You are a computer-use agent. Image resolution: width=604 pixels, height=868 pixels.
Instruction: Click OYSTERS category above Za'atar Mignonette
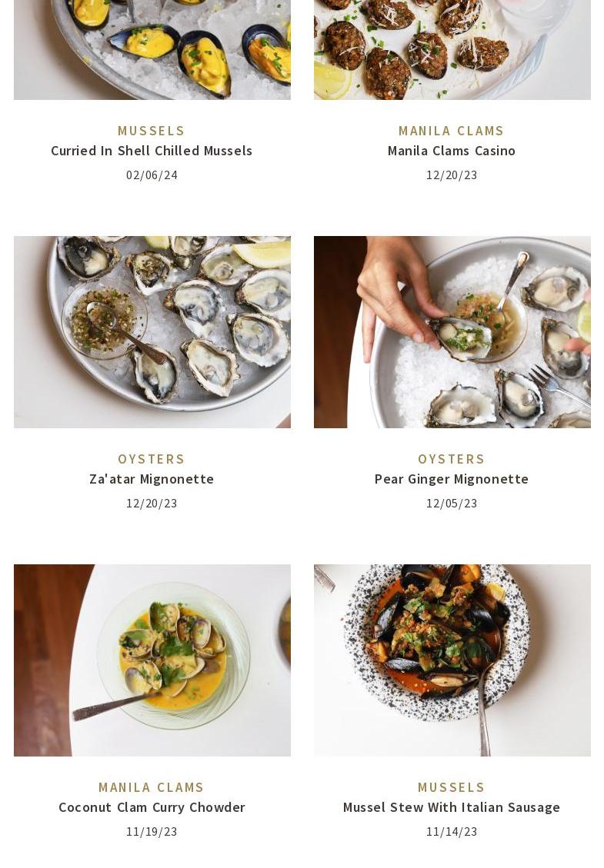click(x=152, y=459)
